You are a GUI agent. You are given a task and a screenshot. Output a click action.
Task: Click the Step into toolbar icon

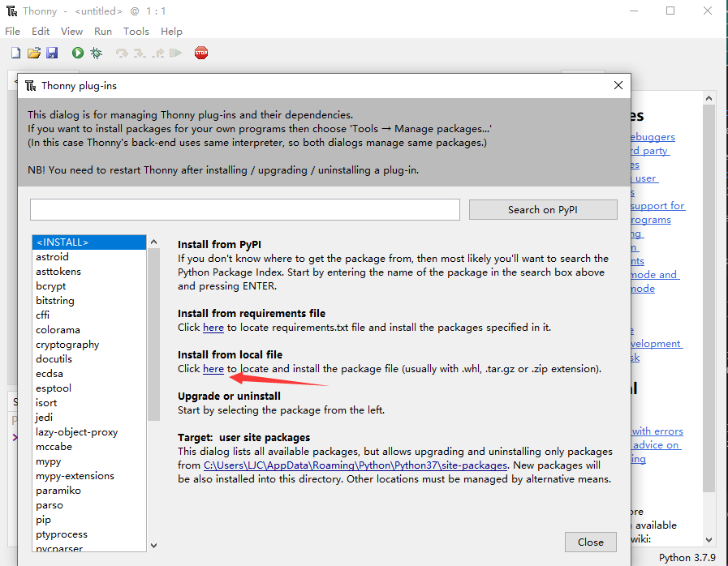click(x=140, y=53)
